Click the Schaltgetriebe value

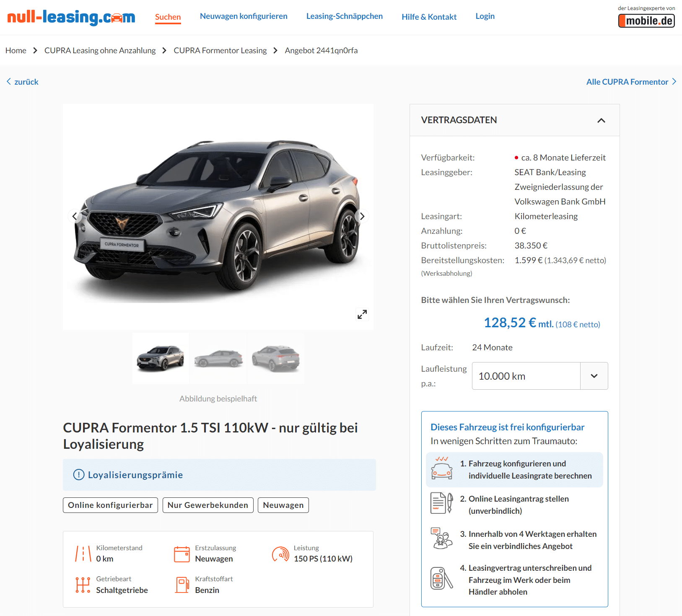122,590
